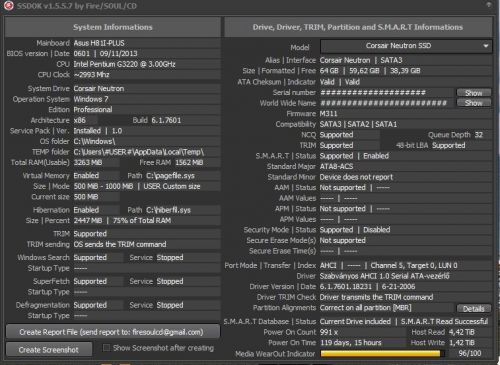Click Windows Search service Stopped status
Viewport: 500px width, 365px height.
[170, 258]
